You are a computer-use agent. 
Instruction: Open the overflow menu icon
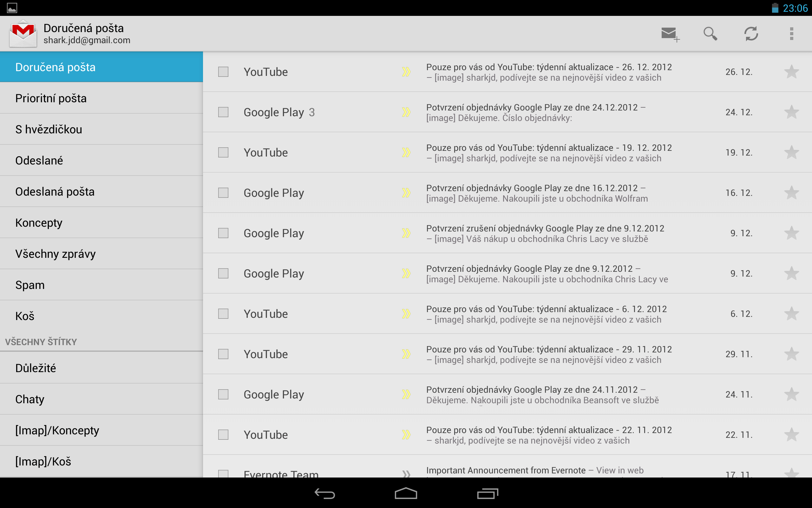click(x=791, y=34)
